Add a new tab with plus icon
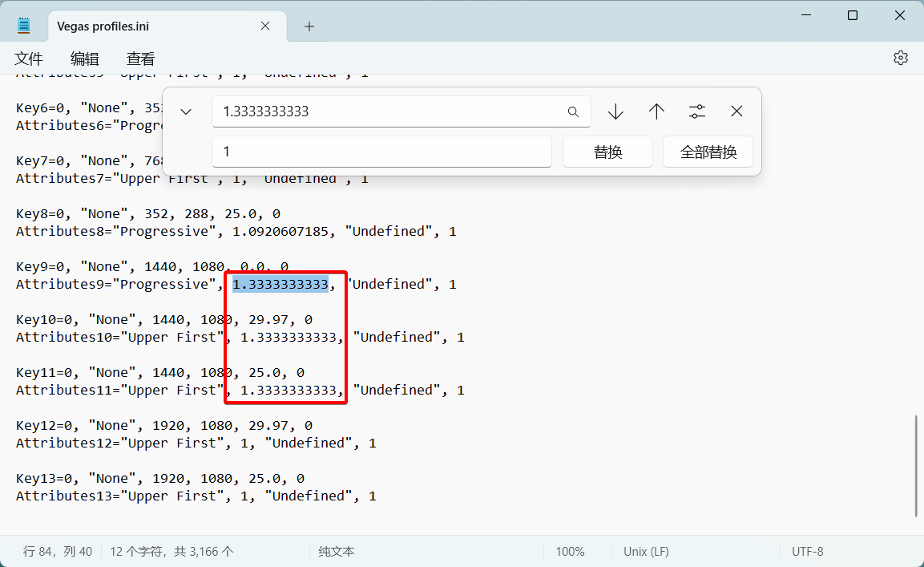 click(x=309, y=26)
